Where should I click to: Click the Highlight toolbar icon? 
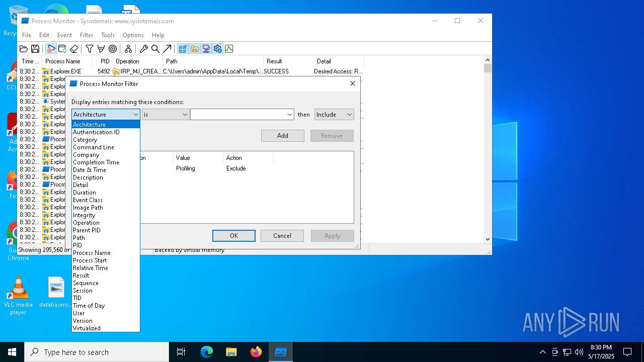(x=101, y=49)
